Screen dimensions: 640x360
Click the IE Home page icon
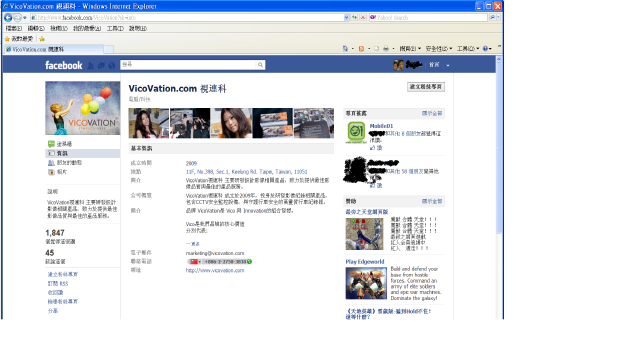345,49
